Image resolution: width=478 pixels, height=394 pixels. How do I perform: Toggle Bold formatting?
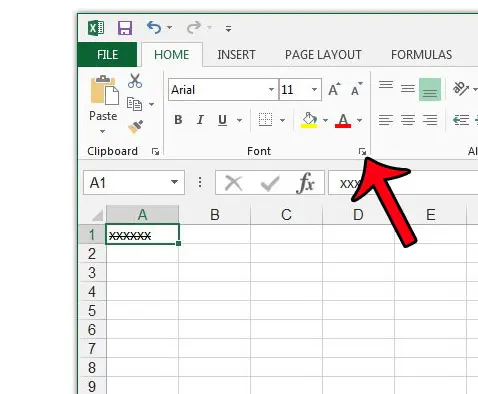click(178, 120)
